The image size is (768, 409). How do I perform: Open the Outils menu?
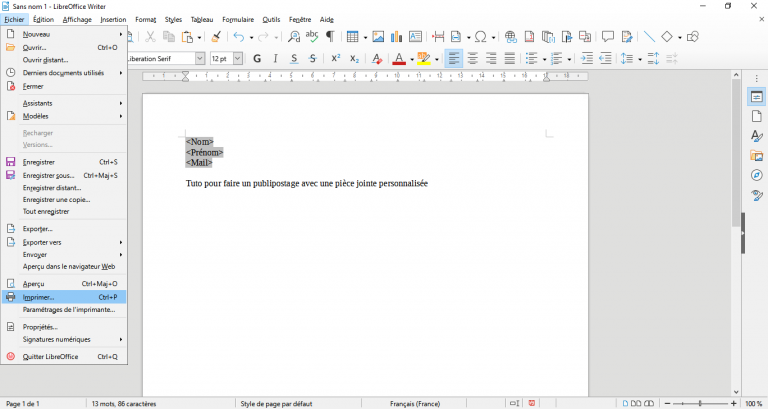pos(271,20)
